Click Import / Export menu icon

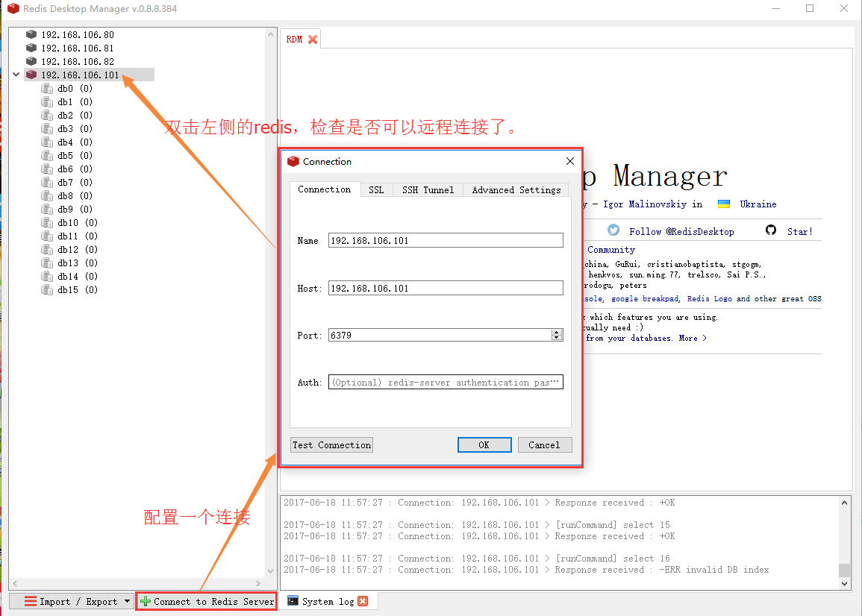(x=31, y=602)
